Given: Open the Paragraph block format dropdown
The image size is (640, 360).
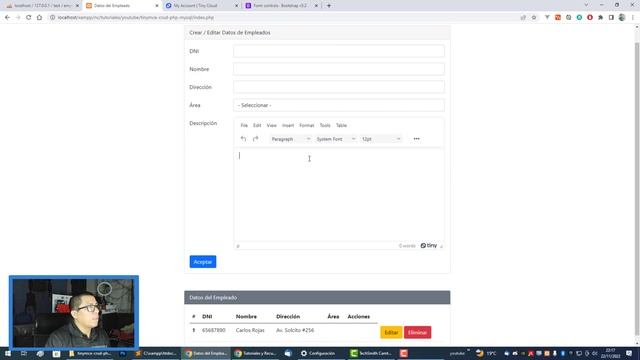Looking at the screenshot, I should click(291, 139).
